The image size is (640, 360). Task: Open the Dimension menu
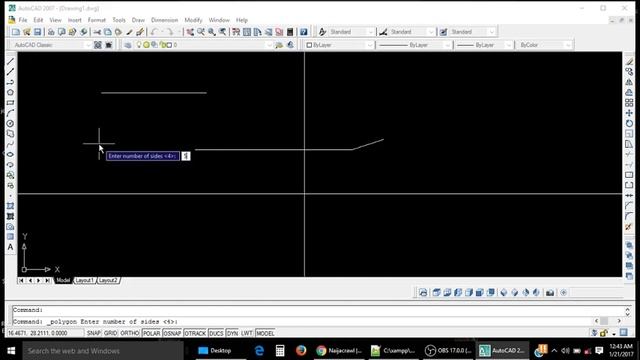tap(164, 20)
